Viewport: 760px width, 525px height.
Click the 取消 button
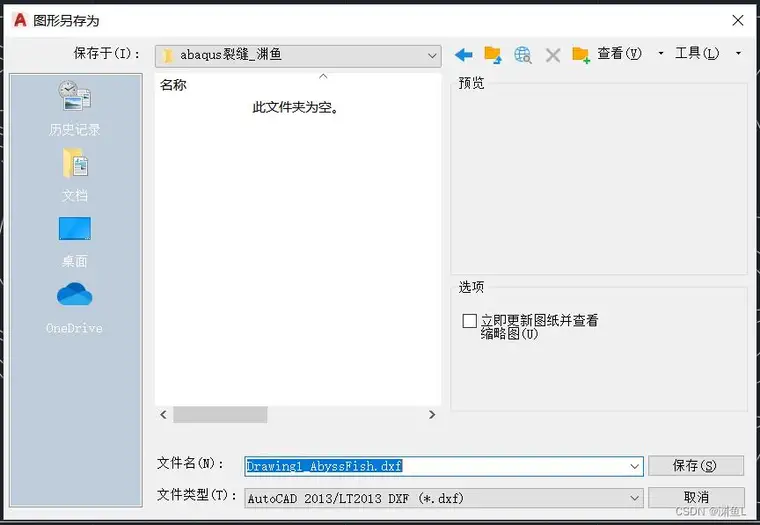click(696, 497)
